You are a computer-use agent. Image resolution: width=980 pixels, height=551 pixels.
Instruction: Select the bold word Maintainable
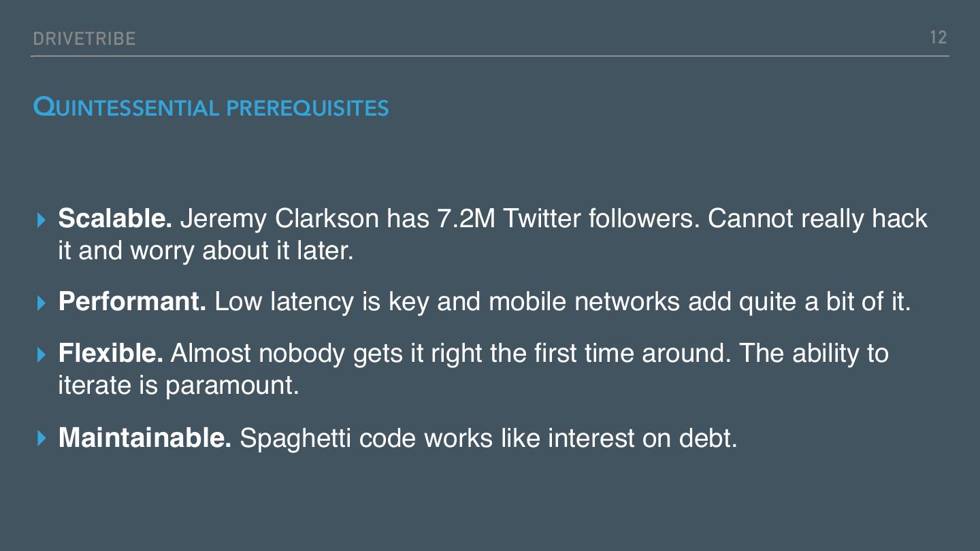coord(145,439)
